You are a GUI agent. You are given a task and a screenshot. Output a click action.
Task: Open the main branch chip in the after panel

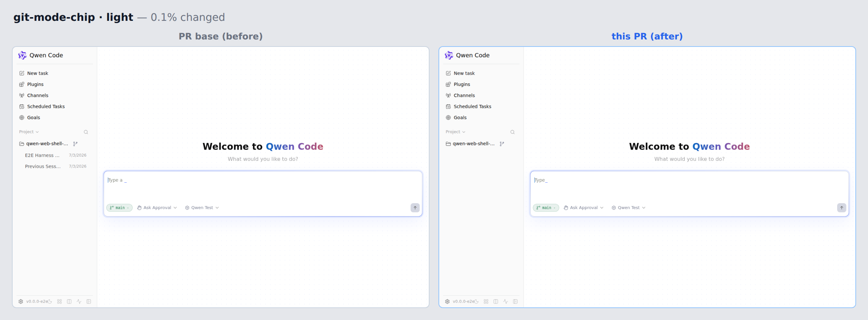[546, 208]
